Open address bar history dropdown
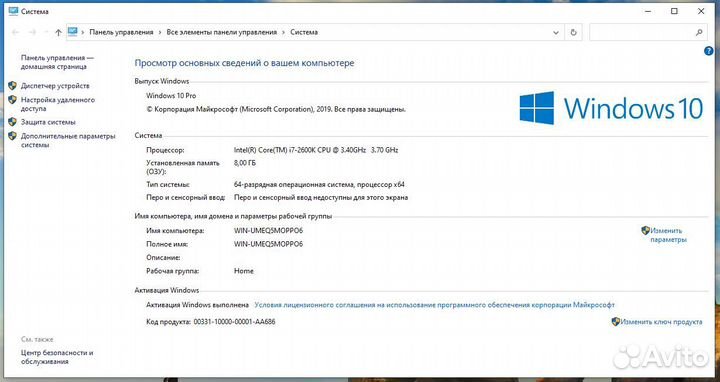This screenshot has width=720, height=382. click(556, 33)
